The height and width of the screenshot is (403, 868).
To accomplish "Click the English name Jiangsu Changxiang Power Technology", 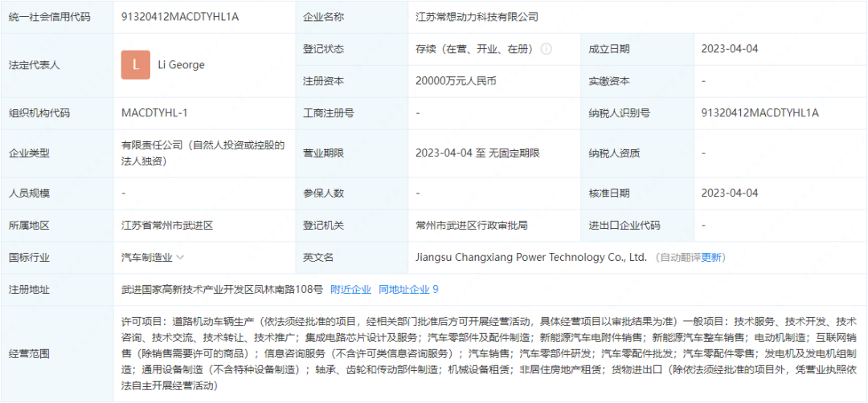I will click(x=531, y=258).
